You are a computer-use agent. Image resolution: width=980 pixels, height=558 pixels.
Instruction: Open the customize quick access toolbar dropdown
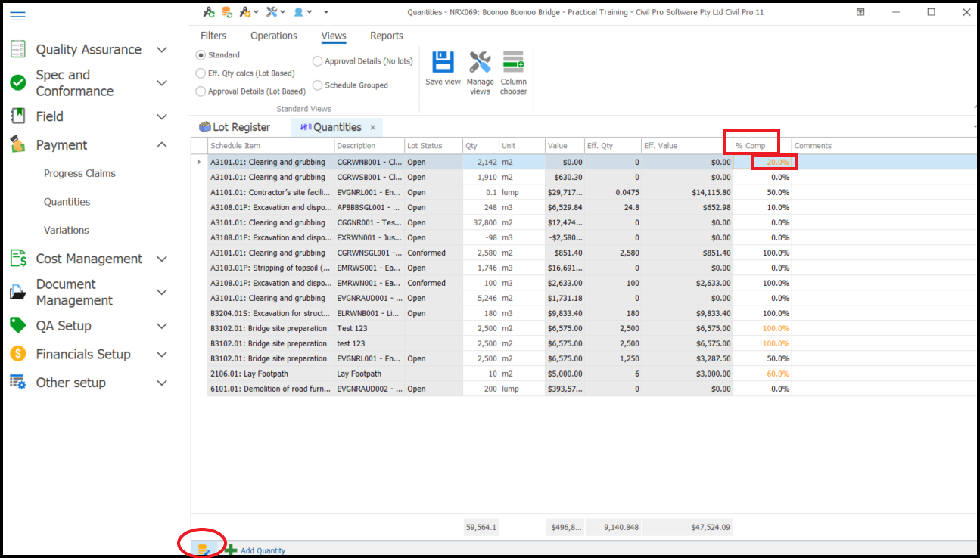326,12
